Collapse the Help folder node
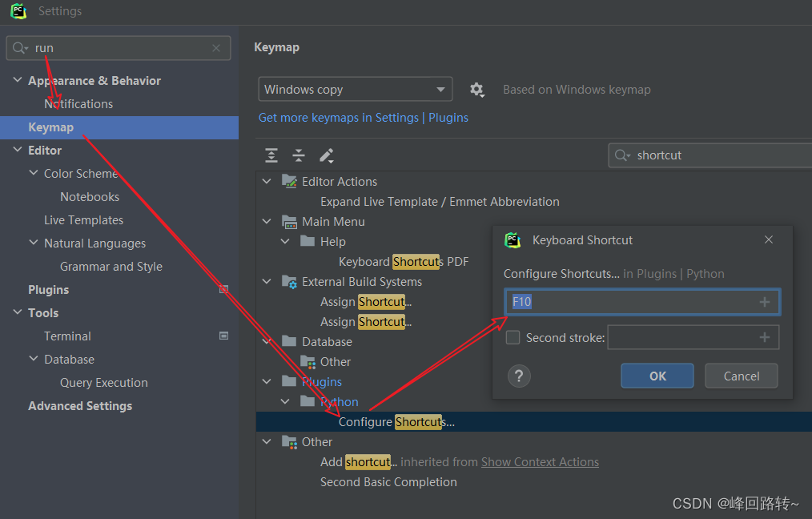Screen dimensions: 812x519 (x=285, y=241)
